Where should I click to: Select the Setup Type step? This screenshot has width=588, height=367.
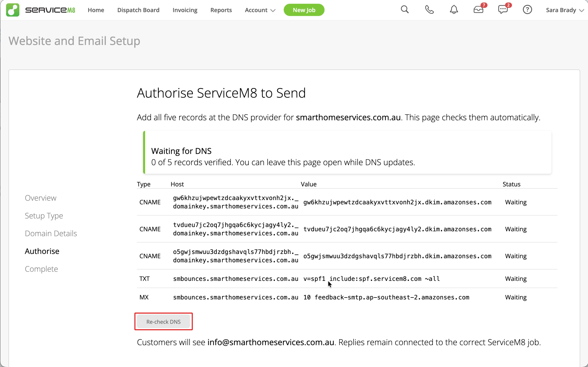pos(44,215)
